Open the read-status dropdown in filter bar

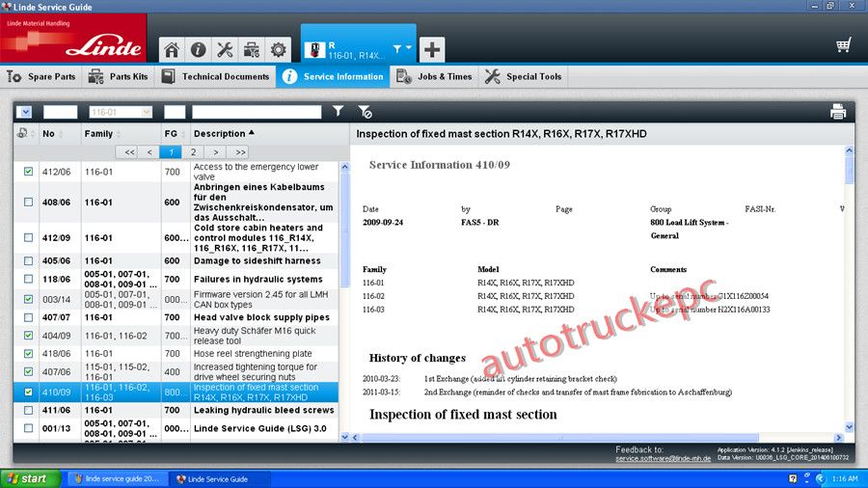[x=24, y=112]
